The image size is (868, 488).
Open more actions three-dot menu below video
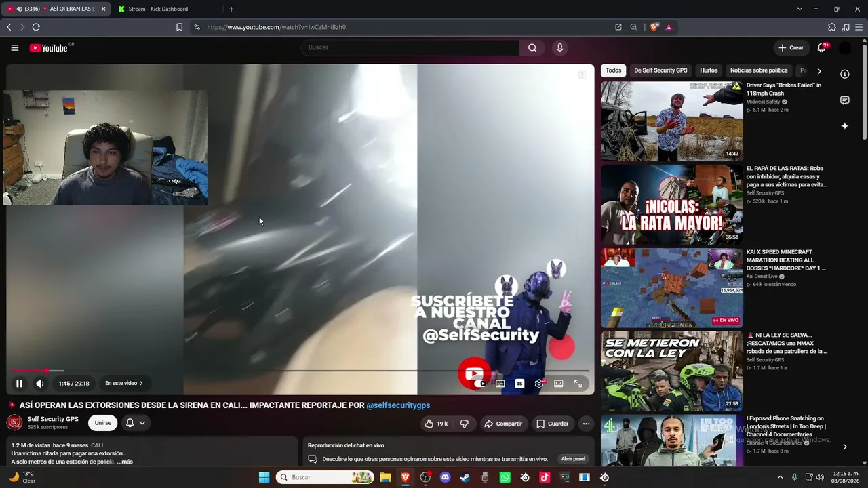click(586, 424)
